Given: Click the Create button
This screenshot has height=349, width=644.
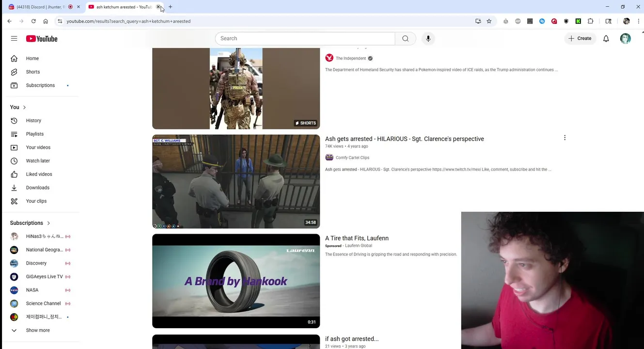Looking at the screenshot, I should [x=580, y=38].
